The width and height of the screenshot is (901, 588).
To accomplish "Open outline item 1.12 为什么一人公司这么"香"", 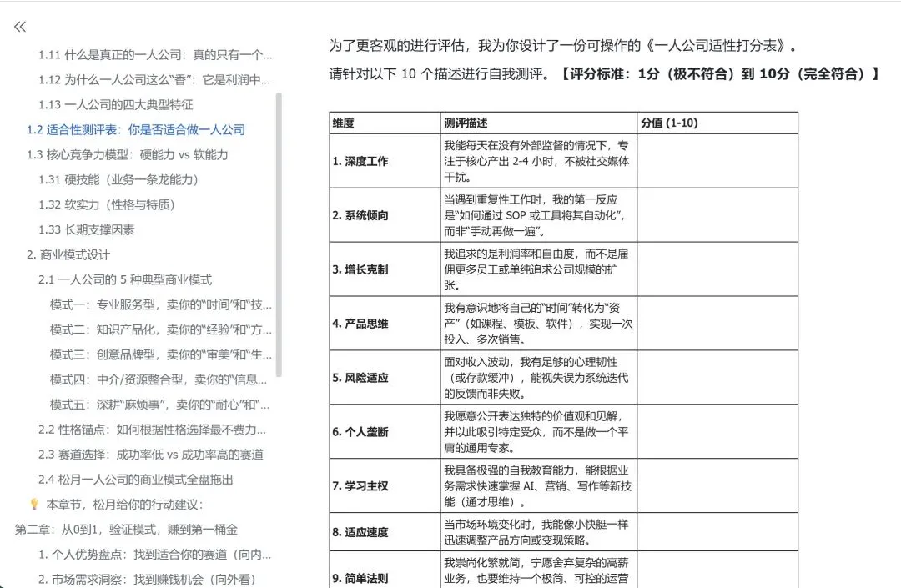I will [154, 80].
